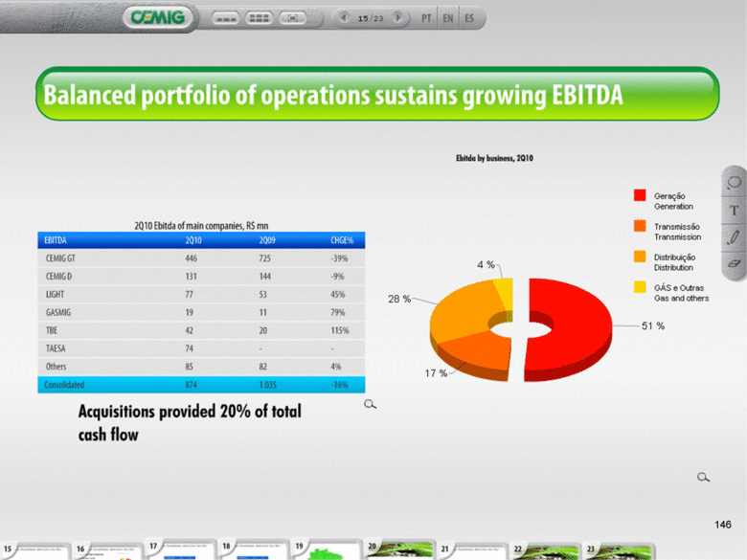747x560 pixels.
Task: Click the CEMIG logo button
Action: tap(158, 17)
